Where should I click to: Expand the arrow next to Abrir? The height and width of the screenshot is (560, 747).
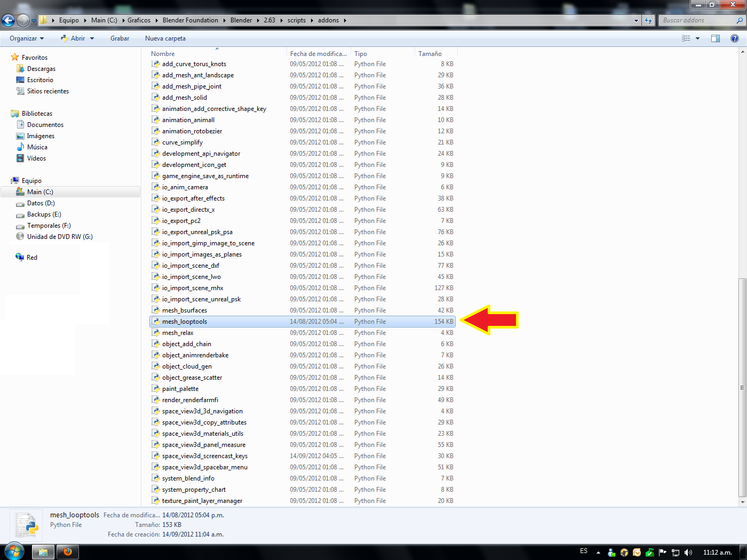[92, 38]
